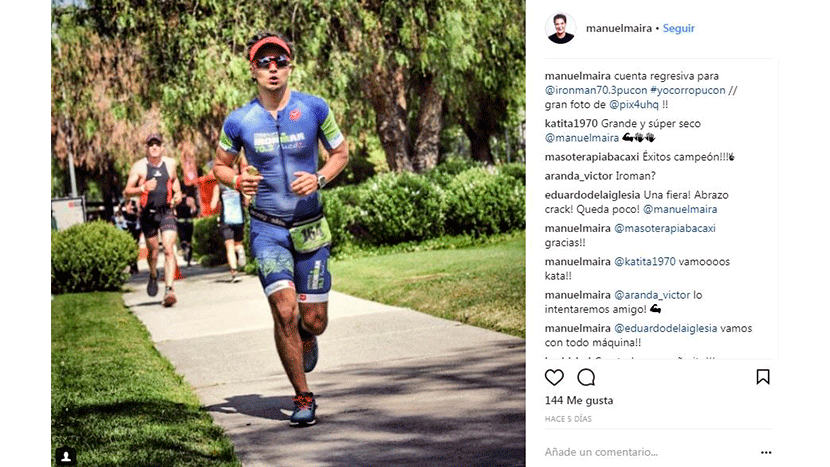Image resolution: width=830 pixels, height=467 pixels.
Task: Open manuelmaira profile picture avatar
Action: coord(561,28)
